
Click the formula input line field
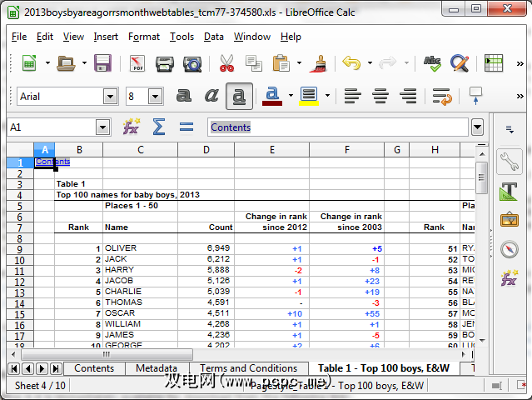[337, 127]
